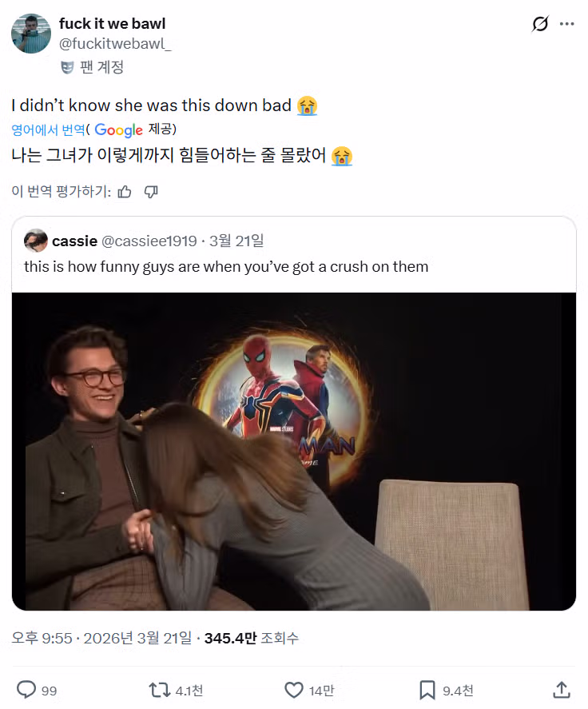Open the more options menu
Image resolution: width=588 pixels, height=709 pixels.
coord(568,23)
